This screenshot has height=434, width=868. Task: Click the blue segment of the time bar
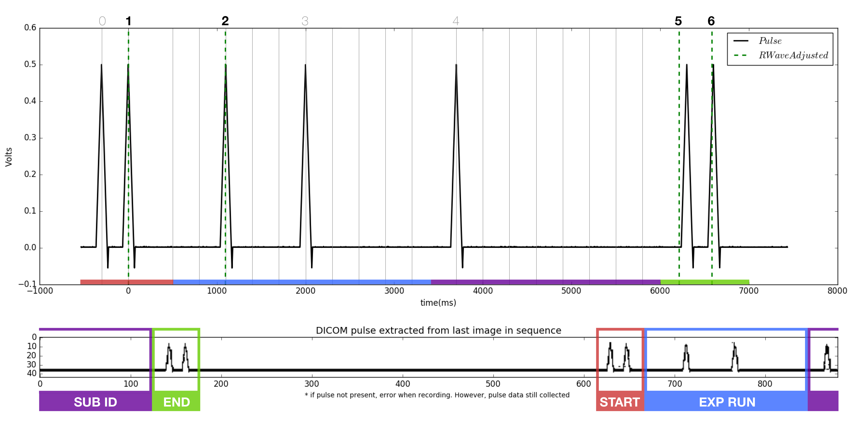[x=302, y=282]
